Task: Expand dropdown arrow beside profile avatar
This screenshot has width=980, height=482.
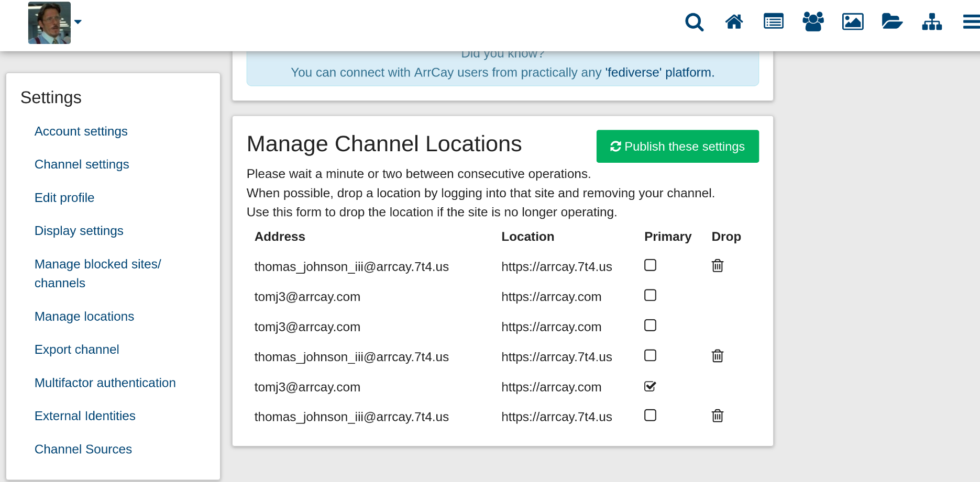Action: pos(78,22)
